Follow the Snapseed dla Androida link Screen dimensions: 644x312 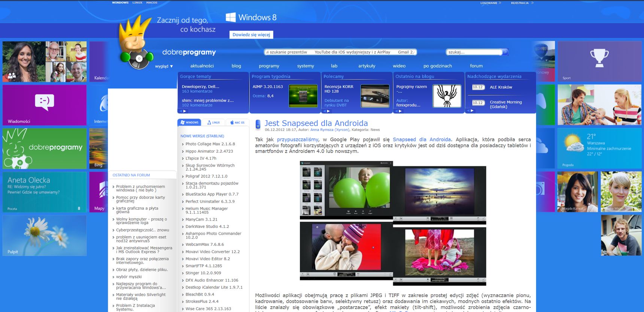[422, 139]
